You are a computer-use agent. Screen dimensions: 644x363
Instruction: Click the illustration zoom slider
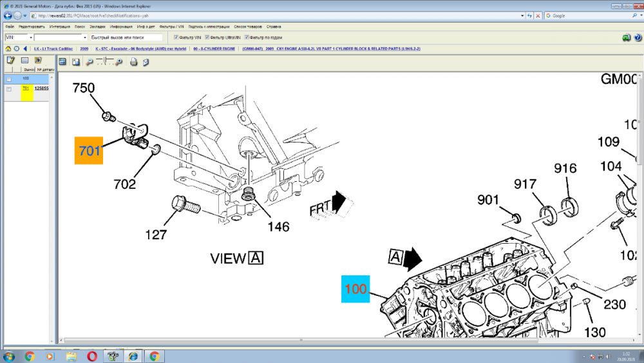click(x=105, y=62)
